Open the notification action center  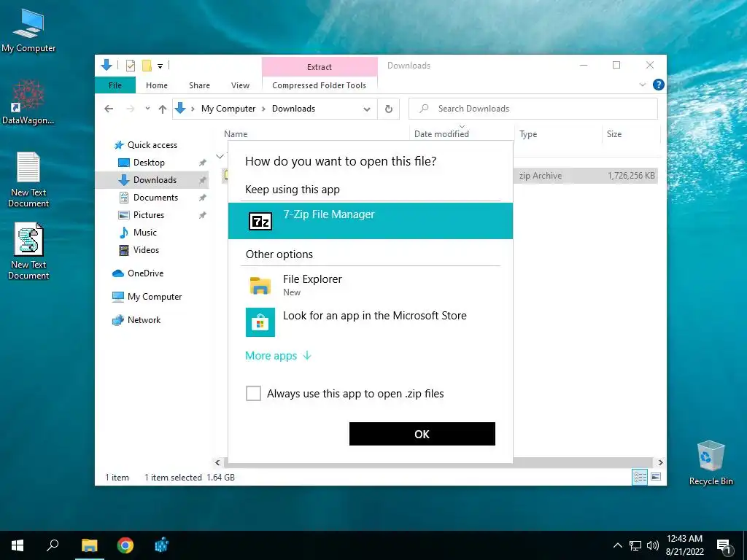tap(724, 546)
